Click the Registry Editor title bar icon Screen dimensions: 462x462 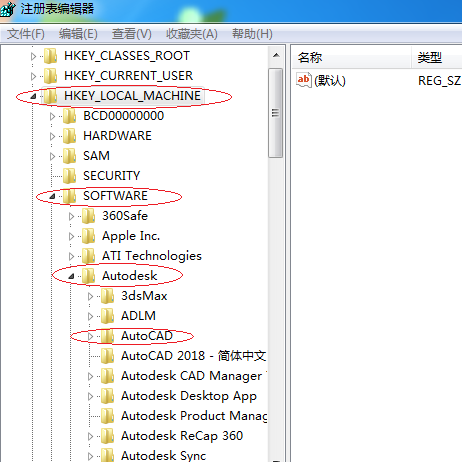(x=7, y=9)
